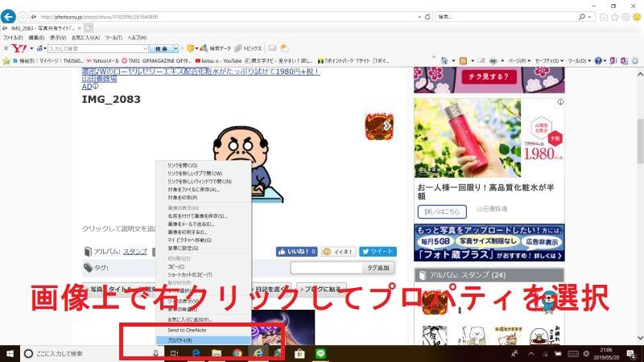Image resolution: width=644 pixels, height=362 pixels.
Task: Open the ヘルプ(H) menu
Action: pos(137,37)
